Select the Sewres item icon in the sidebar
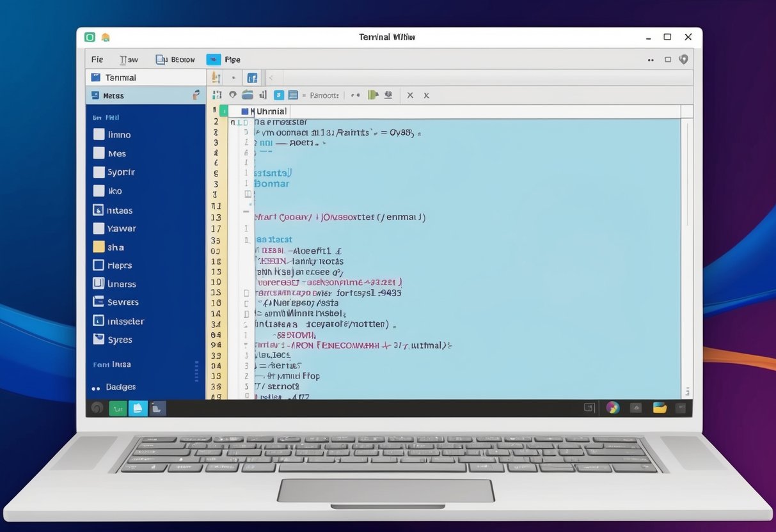This screenshot has width=776, height=532. [x=99, y=302]
